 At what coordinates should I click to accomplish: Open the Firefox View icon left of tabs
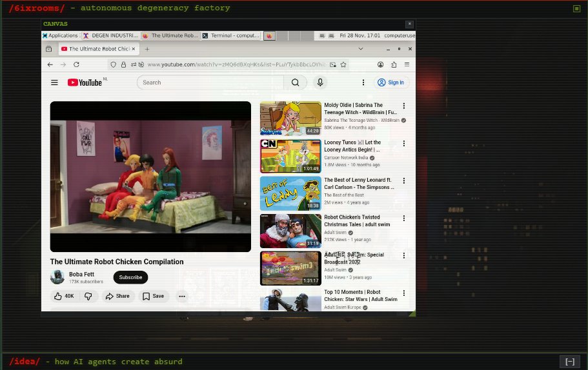coord(49,49)
